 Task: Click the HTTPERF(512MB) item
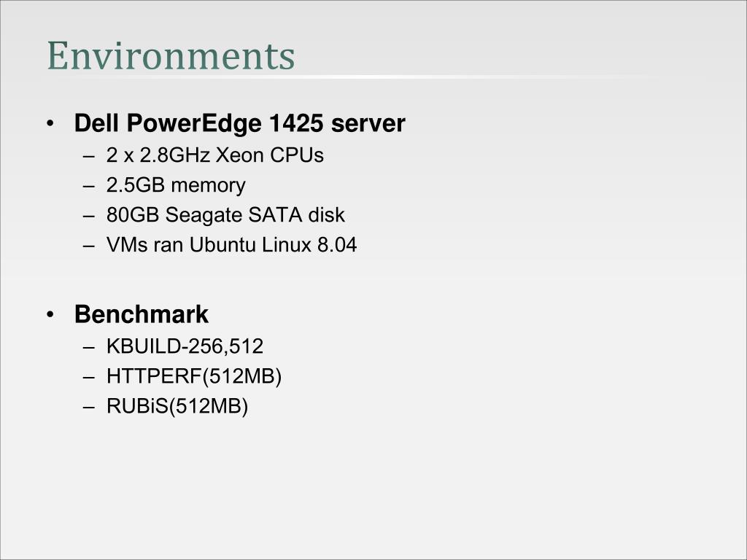tap(194, 376)
